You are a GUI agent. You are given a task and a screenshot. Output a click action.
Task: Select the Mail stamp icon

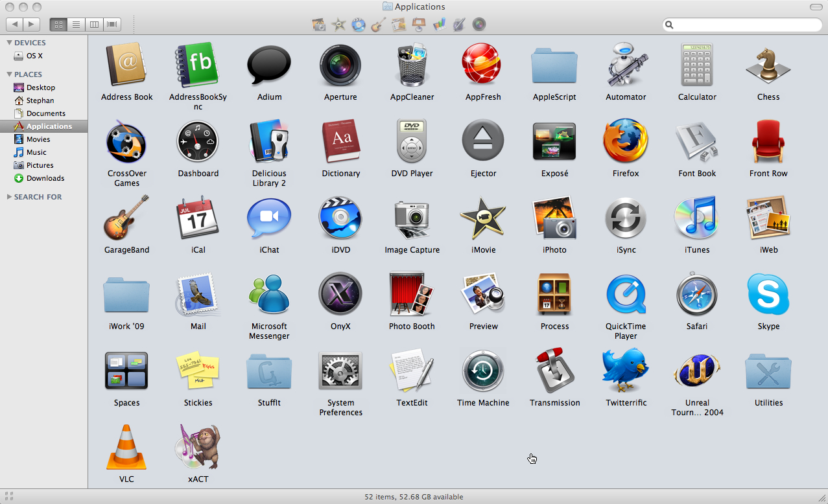click(198, 294)
